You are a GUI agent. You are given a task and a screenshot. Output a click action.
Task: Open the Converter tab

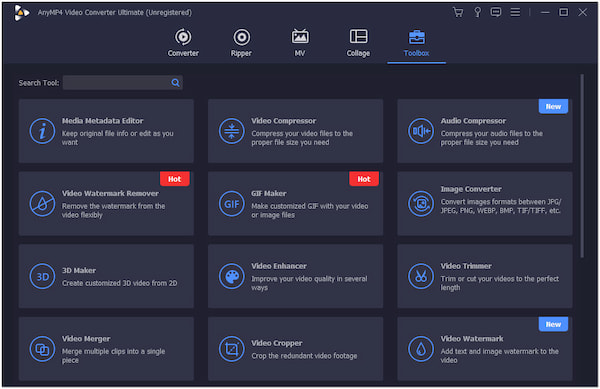183,43
